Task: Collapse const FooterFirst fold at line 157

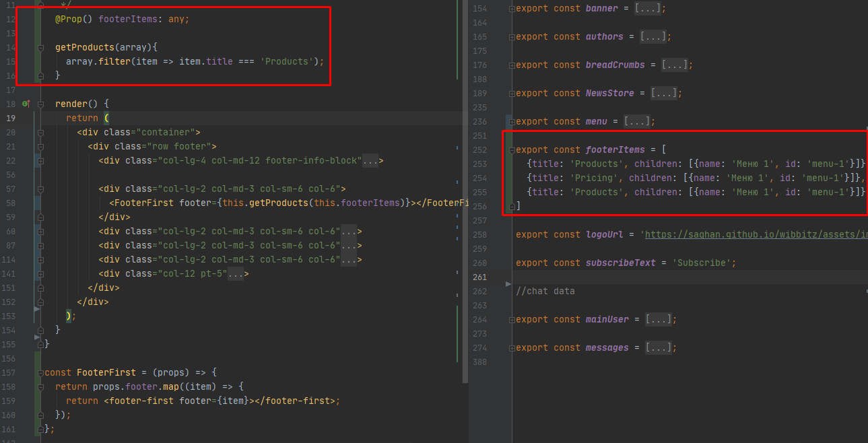Action: (x=40, y=372)
